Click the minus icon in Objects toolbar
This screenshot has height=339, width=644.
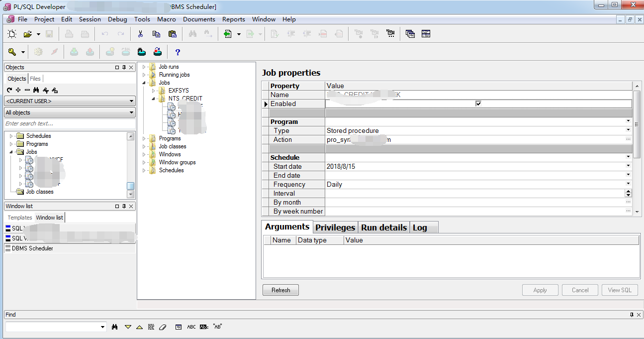coord(27,90)
